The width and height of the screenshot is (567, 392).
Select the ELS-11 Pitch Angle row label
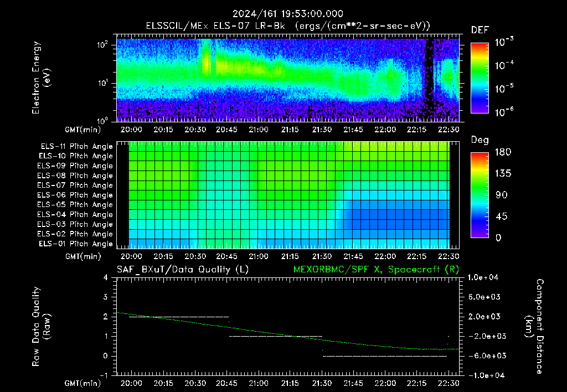coord(76,147)
